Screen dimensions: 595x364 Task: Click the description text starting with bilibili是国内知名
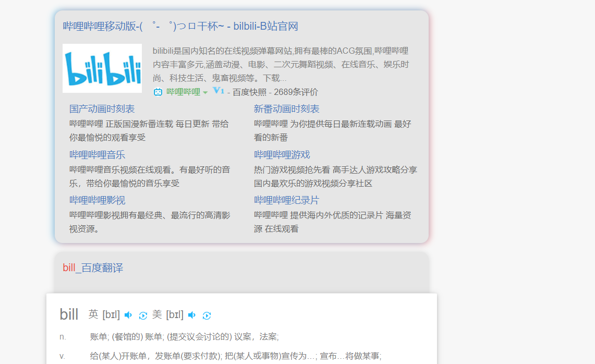click(x=281, y=65)
